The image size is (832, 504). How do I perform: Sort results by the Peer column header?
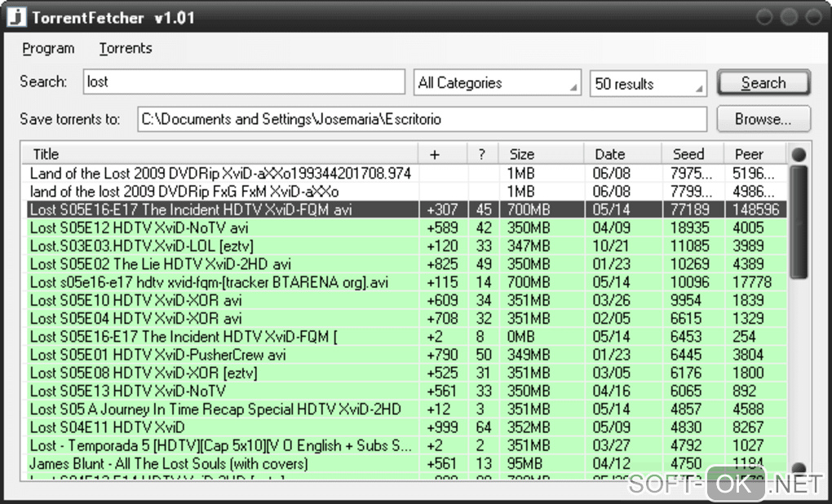755,154
